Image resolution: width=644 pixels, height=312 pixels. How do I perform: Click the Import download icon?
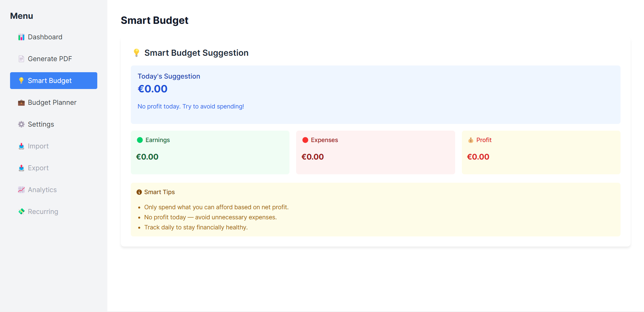click(21, 146)
